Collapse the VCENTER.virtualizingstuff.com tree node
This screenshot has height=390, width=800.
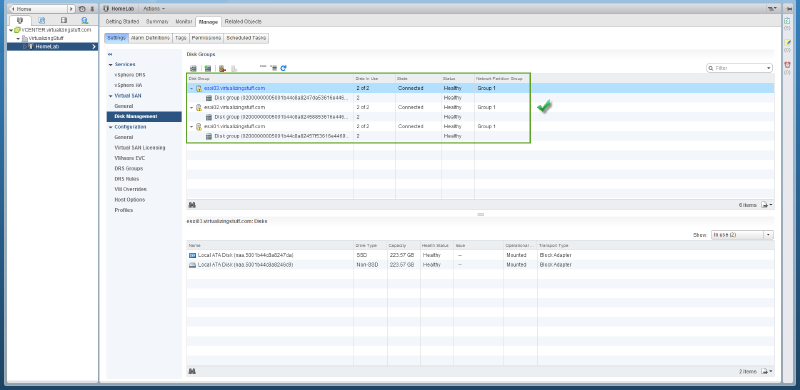[x=11, y=30]
